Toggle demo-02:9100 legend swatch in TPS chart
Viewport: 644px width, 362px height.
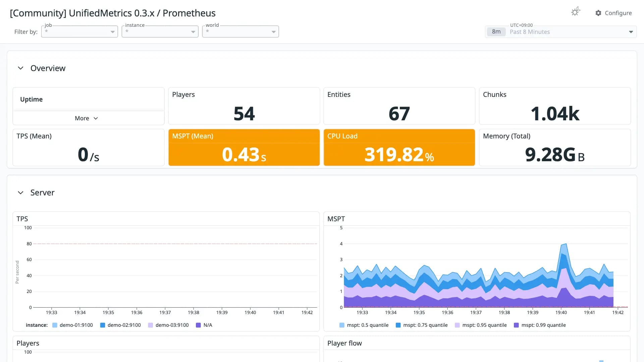(x=103, y=325)
